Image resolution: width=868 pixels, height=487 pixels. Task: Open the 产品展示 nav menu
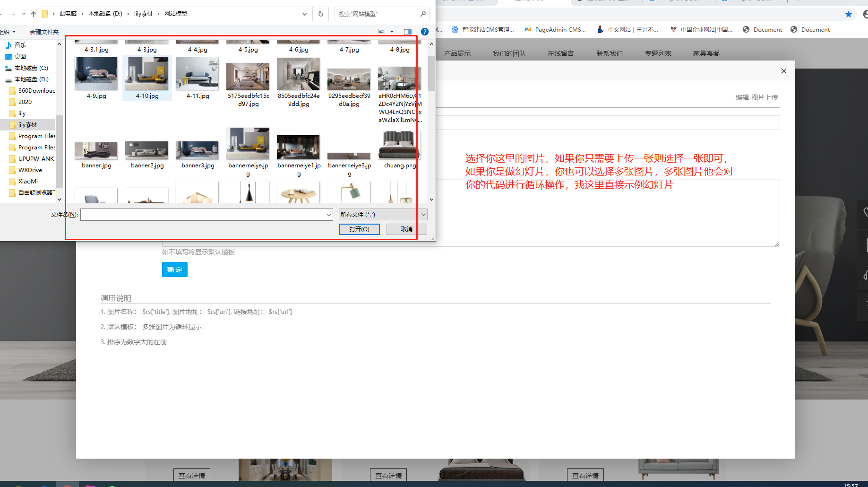[457, 53]
